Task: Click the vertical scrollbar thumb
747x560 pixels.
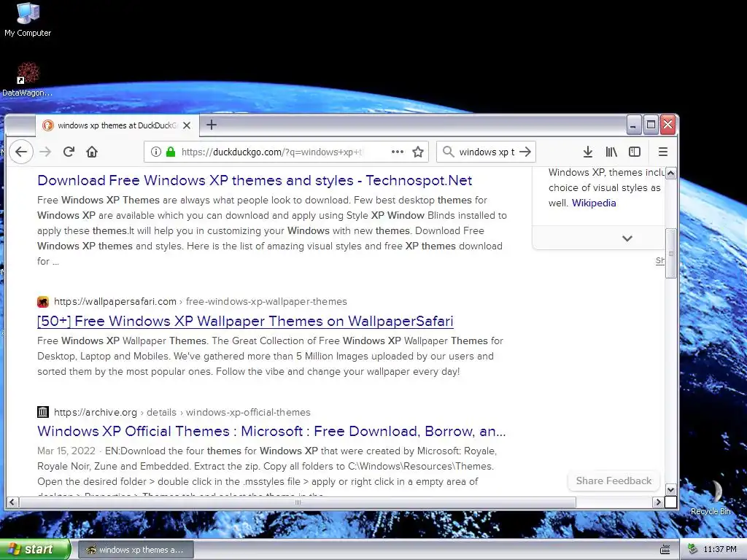Action: coord(671,253)
